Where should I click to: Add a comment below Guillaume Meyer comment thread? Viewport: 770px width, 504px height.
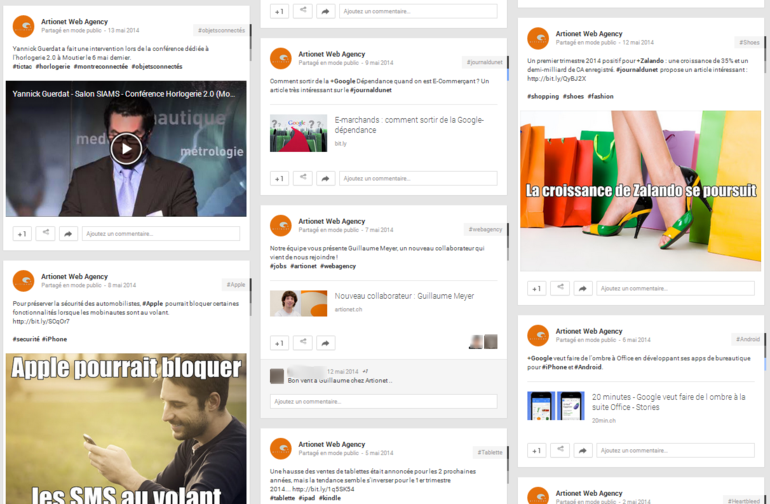pos(384,401)
